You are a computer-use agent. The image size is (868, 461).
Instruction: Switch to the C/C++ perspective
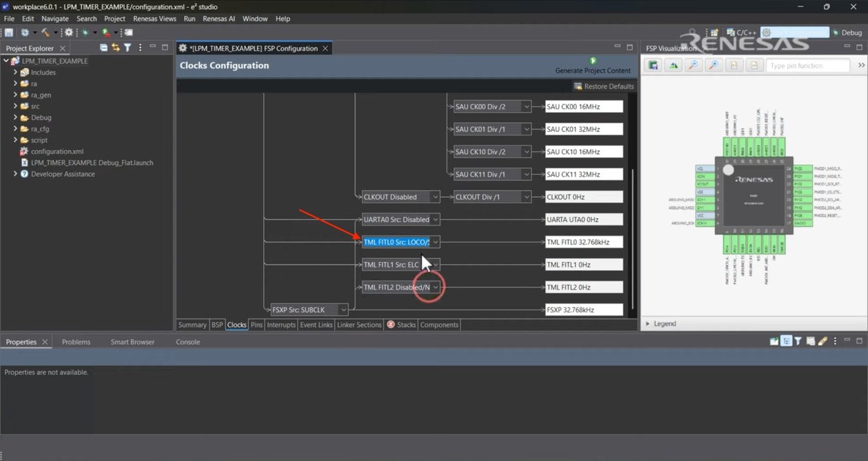click(x=740, y=32)
